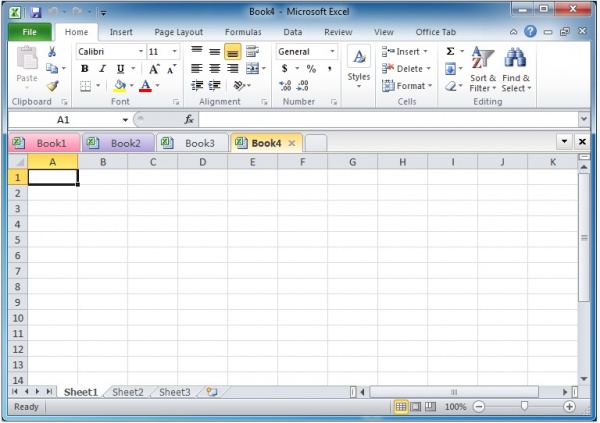Decrease indent

[x=197, y=86]
